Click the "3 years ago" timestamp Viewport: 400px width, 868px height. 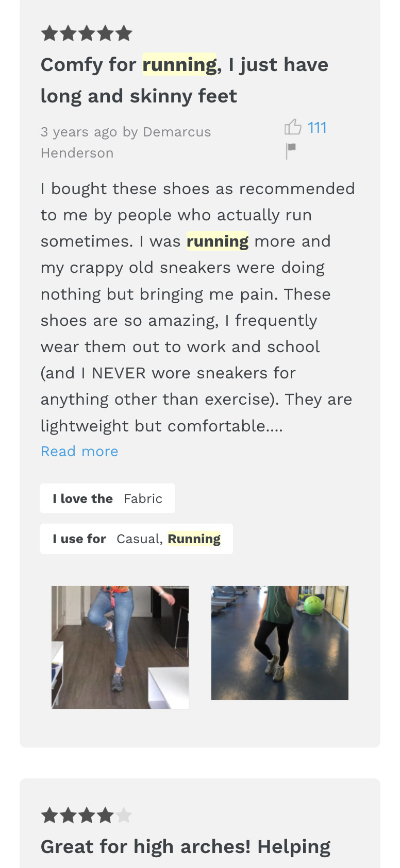pyautogui.click(x=79, y=132)
